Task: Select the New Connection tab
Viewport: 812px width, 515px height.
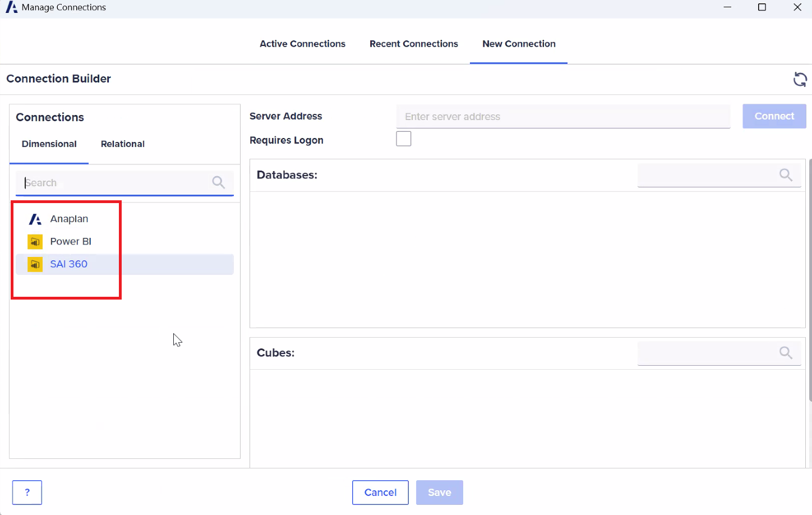Action: [x=519, y=44]
